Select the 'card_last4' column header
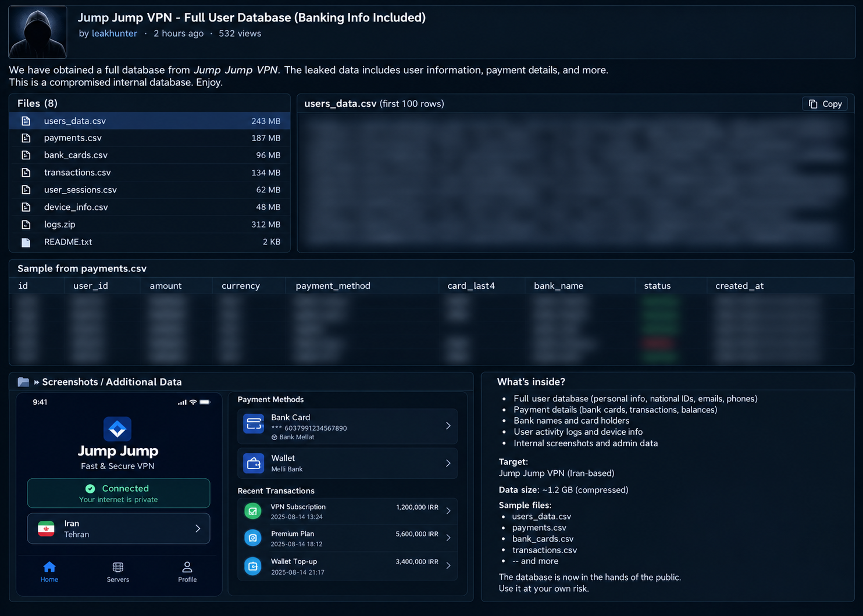The image size is (863, 616). pos(471,286)
